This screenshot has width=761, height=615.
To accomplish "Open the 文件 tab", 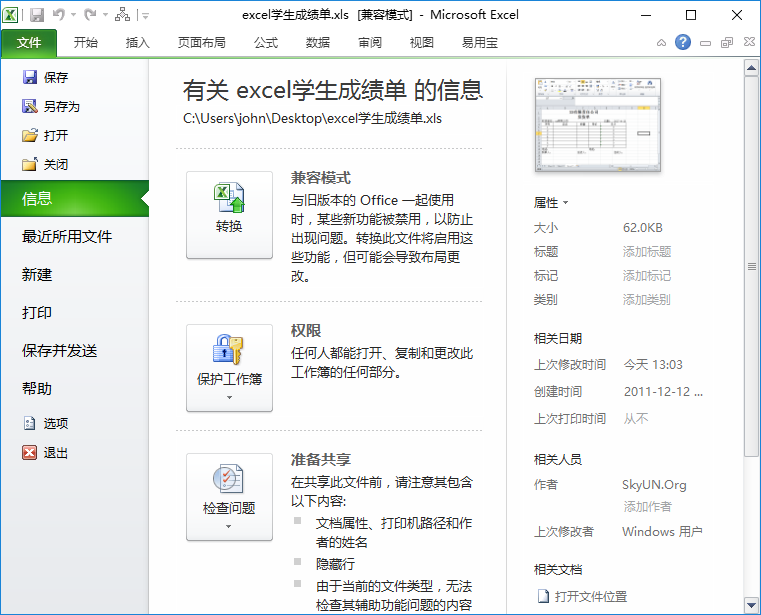I will pyautogui.click(x=29, y=43).
